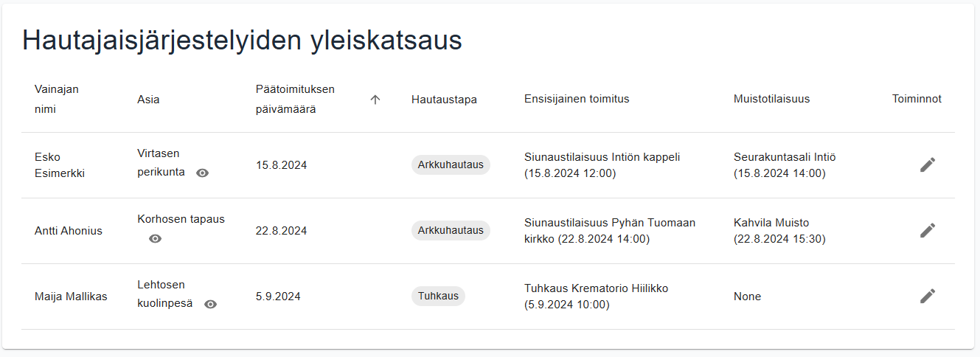Click pencil icon for Antti Ahonius row
980x357 pixels.
[928, 231]
